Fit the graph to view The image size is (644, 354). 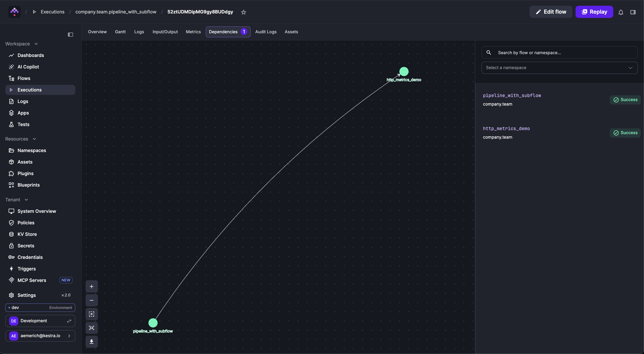91,328
